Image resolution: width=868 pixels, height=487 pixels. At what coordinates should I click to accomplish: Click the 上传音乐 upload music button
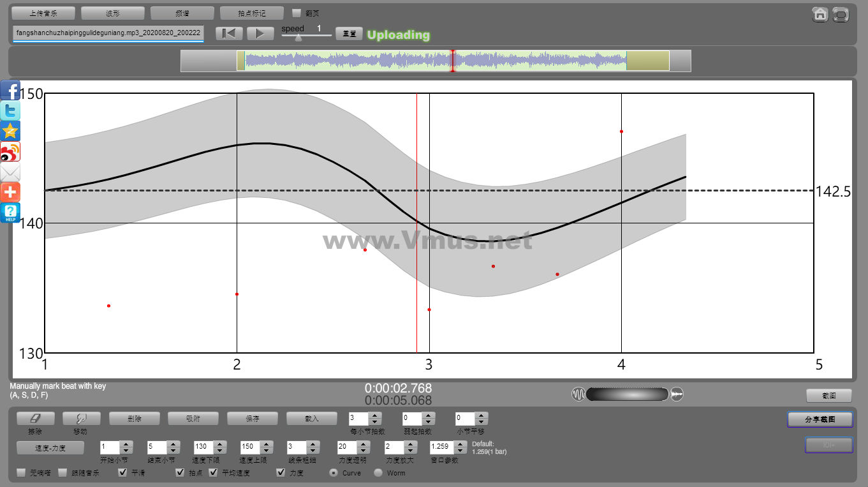pyautogui.click(x=43, y=13)
